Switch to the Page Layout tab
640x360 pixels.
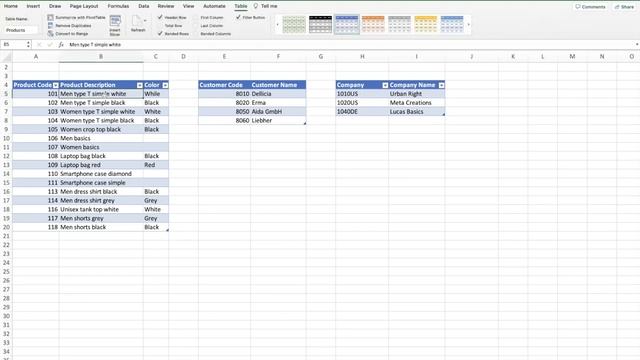click(x=84, y=6)
